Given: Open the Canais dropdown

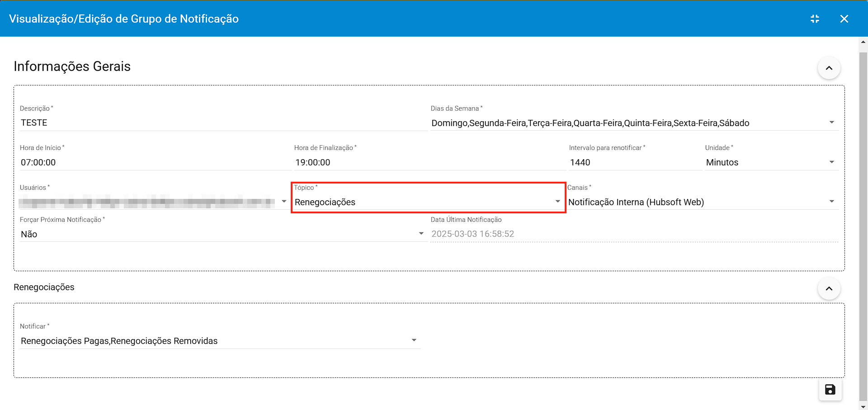Looking at the screenshot, I should tap(703, 202).
